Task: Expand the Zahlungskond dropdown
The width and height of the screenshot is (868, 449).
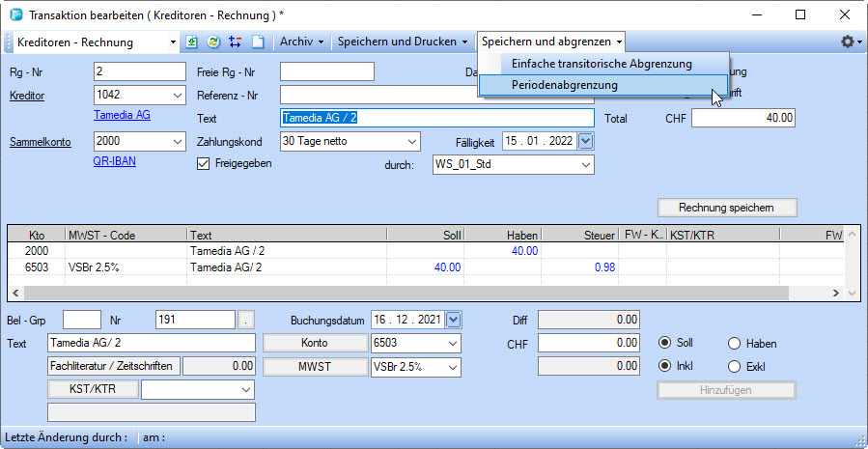Action: point(412,141)
